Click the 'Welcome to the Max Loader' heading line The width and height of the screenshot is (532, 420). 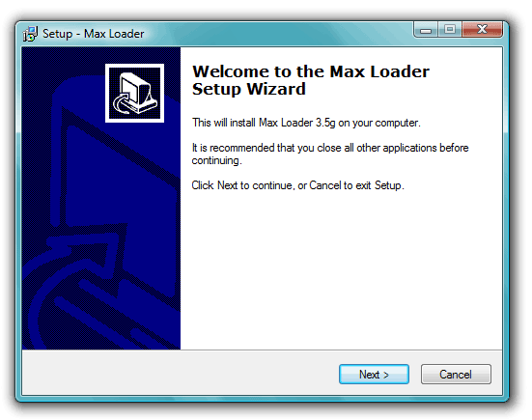(x=311, y=71)
